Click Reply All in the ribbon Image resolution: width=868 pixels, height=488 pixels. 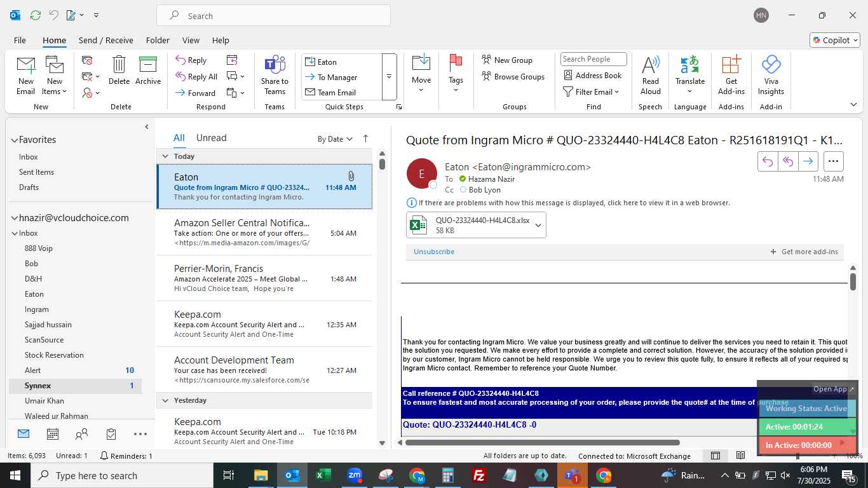pyautogui.click(x=197, y=77)
